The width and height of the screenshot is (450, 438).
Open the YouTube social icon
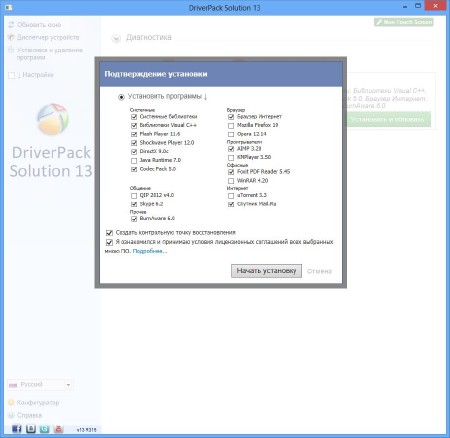58,429
